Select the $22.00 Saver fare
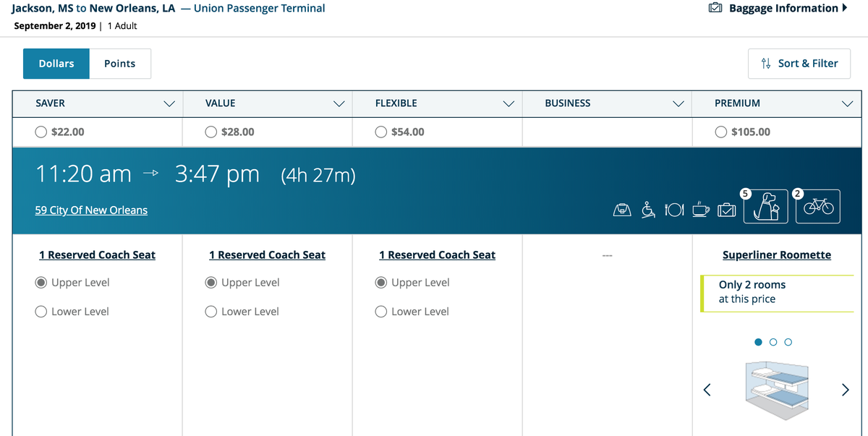Image resolution: width=868 pixels, height=436 pixels. [41, 132]
